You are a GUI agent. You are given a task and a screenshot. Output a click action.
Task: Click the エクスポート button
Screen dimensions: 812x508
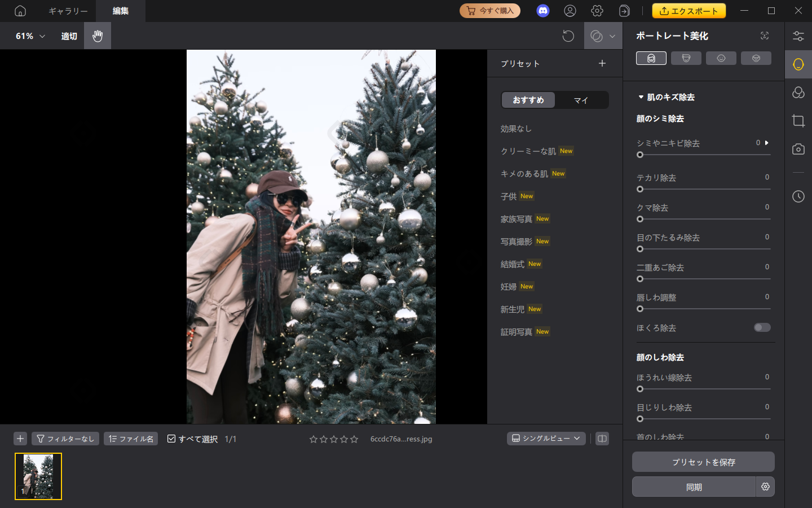pos(689,11)
